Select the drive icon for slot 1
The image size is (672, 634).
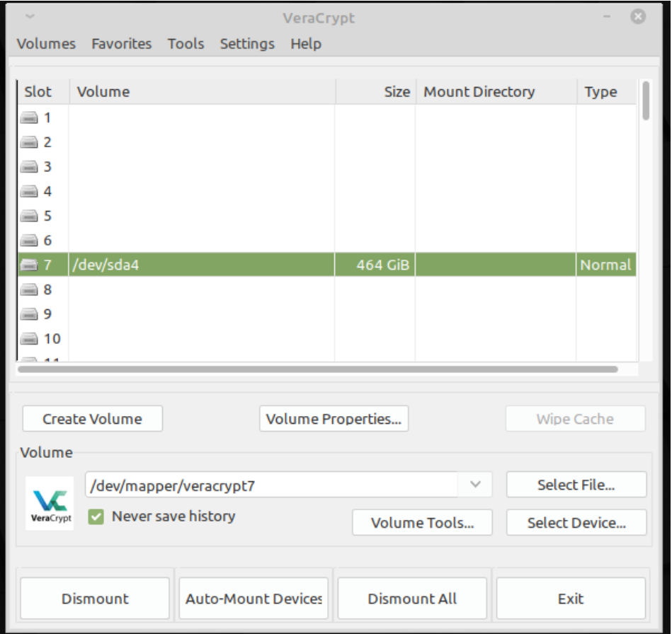[x=29, y=117]
